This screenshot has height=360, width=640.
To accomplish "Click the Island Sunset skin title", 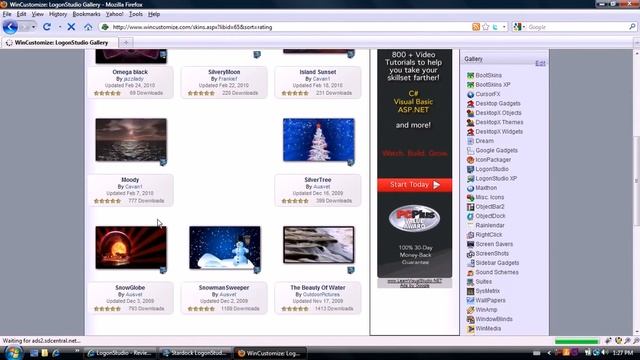I will 318,72.
